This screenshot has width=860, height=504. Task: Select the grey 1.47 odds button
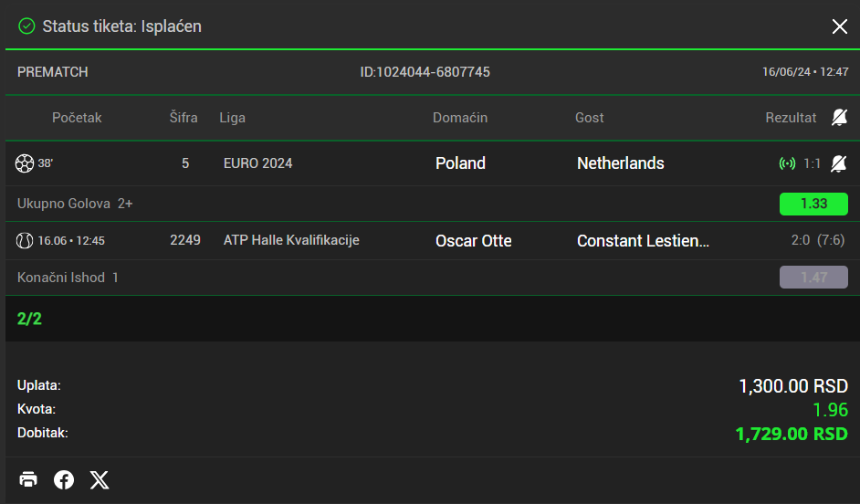(813, 277)
